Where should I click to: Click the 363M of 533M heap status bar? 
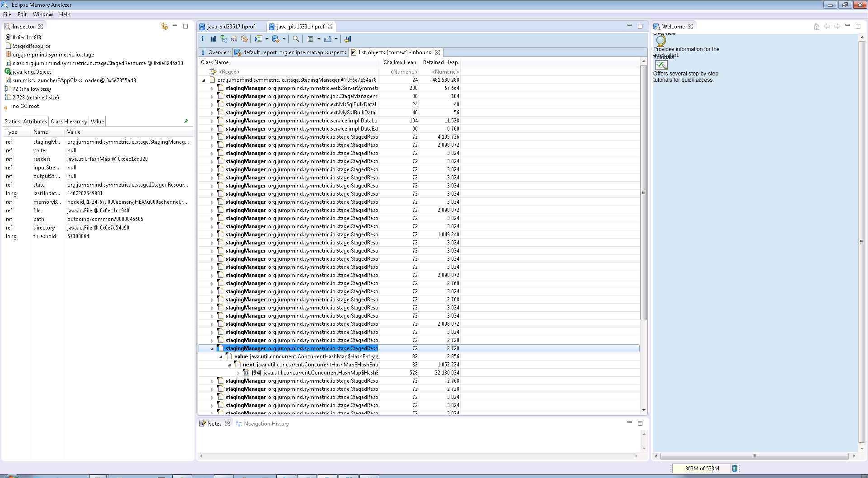click(702, 468)
